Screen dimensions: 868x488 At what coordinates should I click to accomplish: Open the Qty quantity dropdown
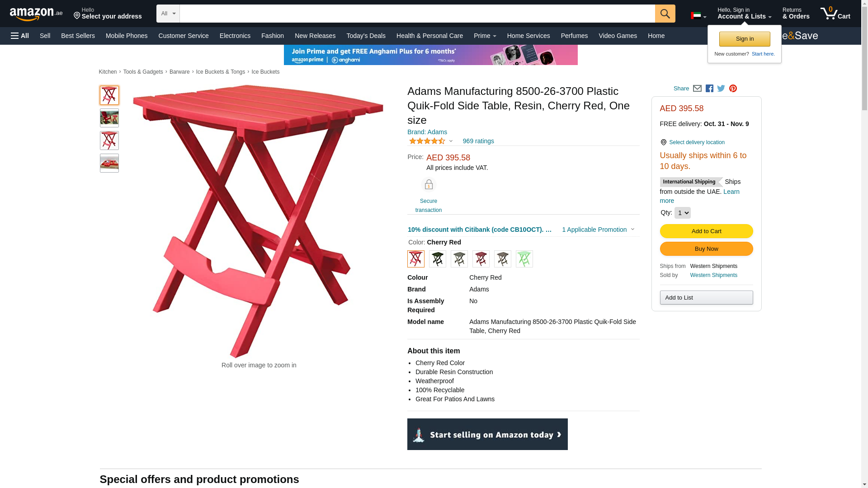682,213
